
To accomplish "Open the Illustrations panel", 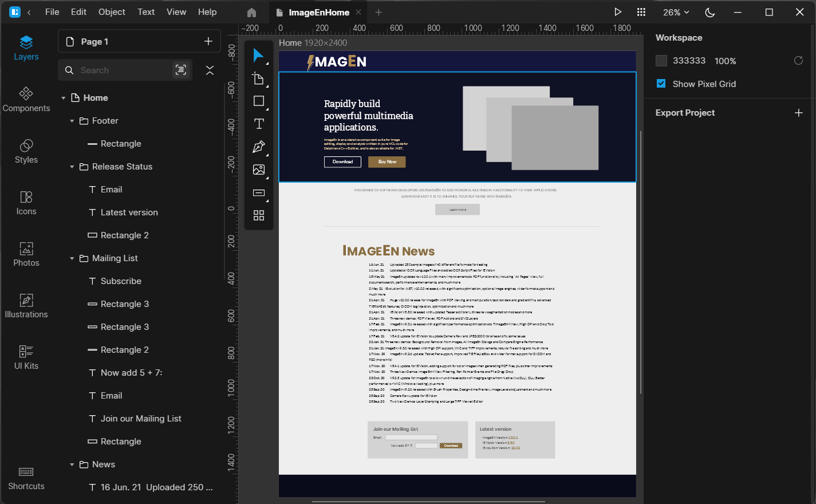I will (26, 306).
